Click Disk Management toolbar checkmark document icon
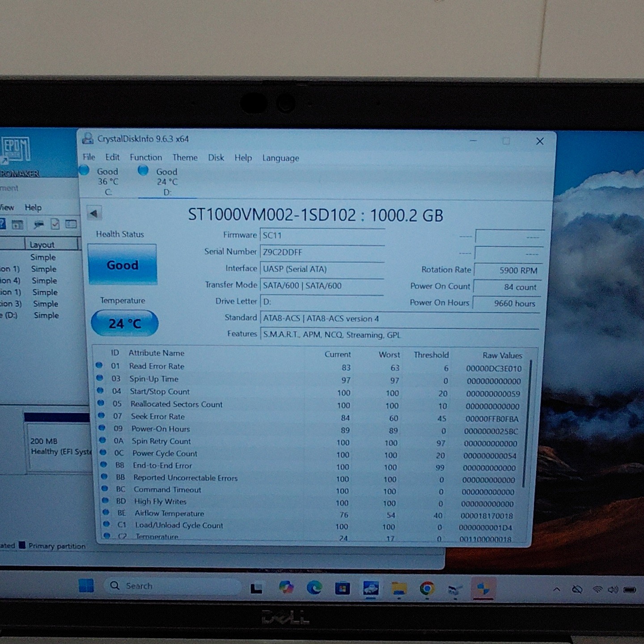The height and width of the screenshot is (644, 644). pos(55,224)
